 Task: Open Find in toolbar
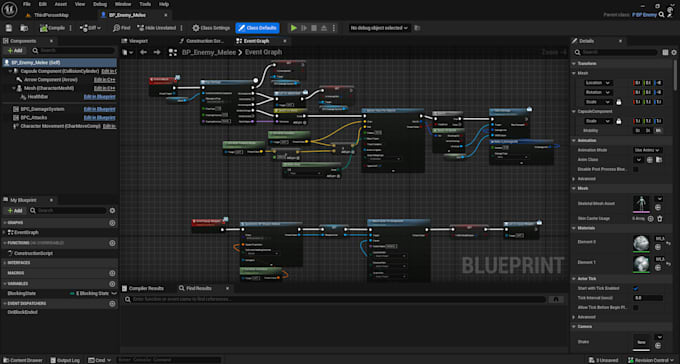[121, 28]
